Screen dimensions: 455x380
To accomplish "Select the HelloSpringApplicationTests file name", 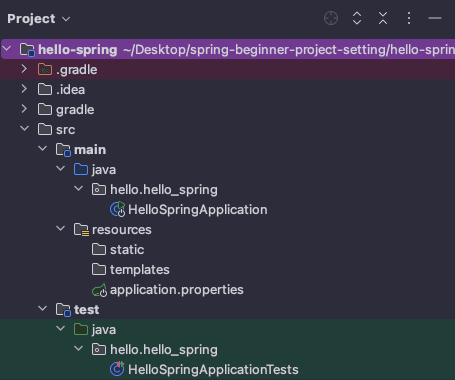I will pos(213,370).
